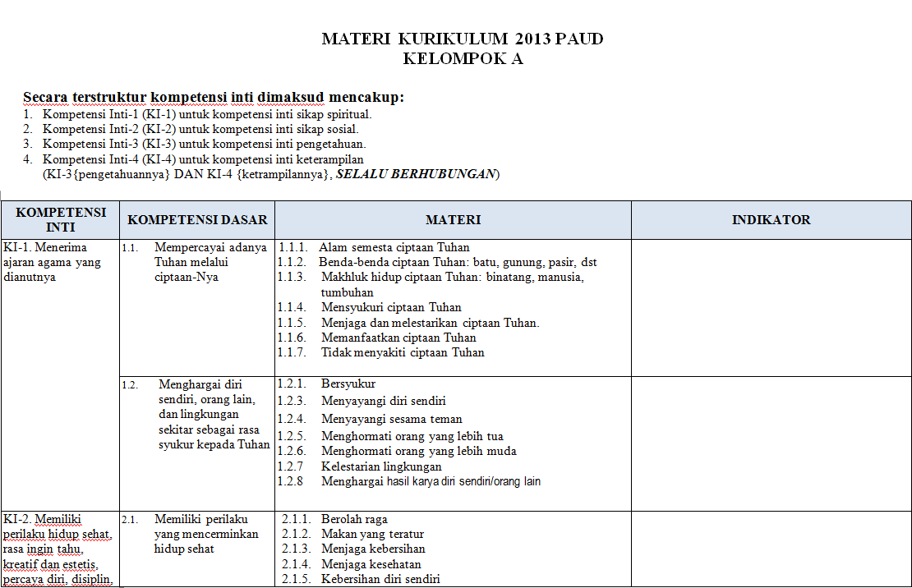Image resolution: width=912 pixels, height=588 pixels.
Task: Click the KOMPETENSI DASAR header cell
Action: (x=196, y=220)
